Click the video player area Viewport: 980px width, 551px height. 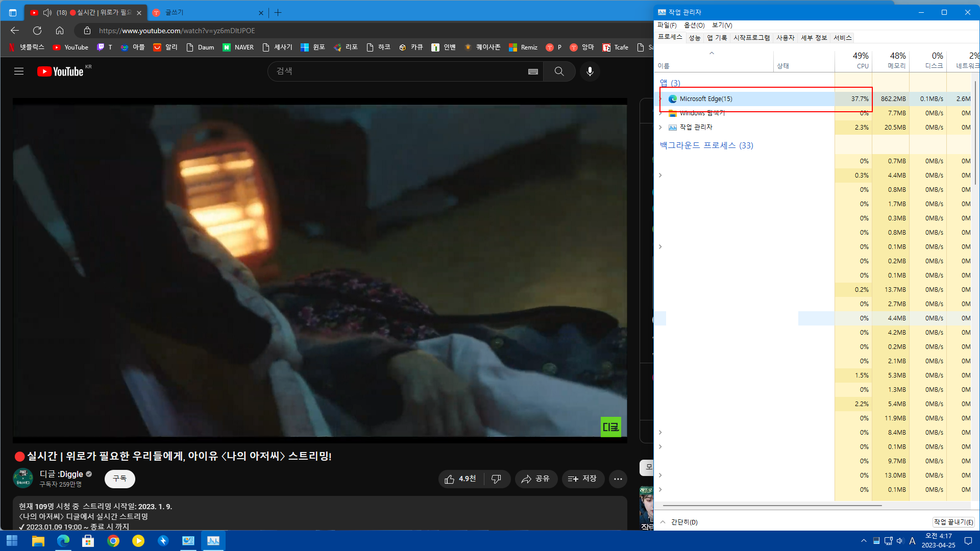coord(320,270)
